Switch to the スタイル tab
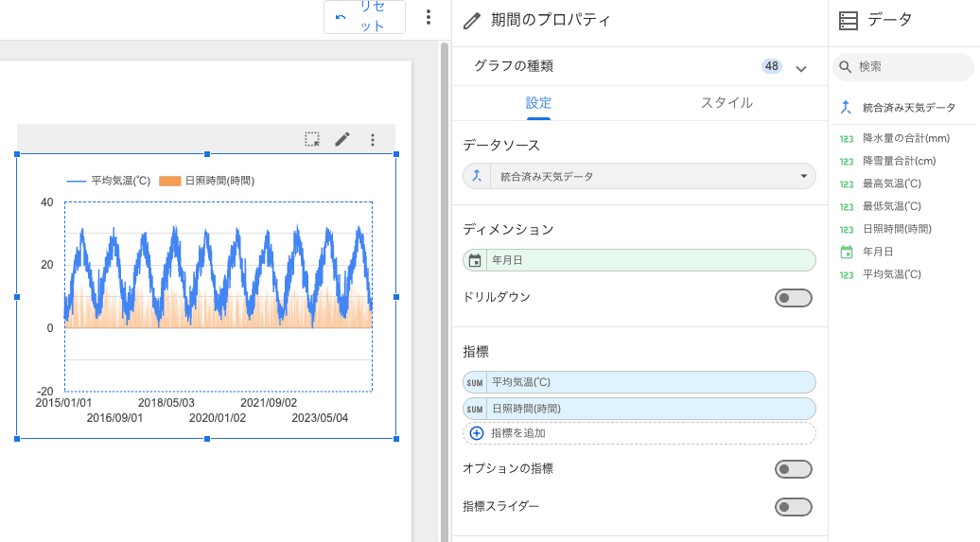 [726, 103]
